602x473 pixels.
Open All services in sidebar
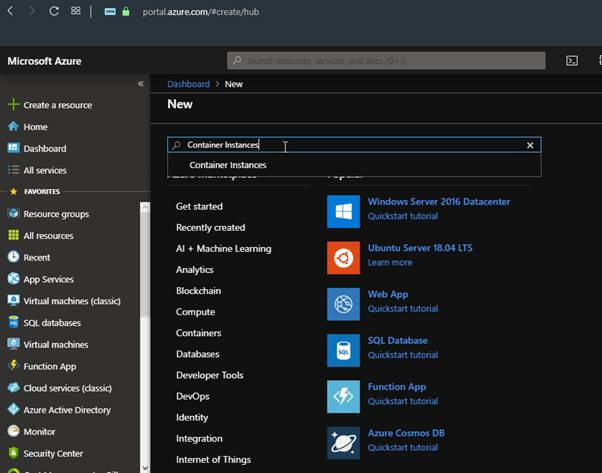tap(45, 170)
